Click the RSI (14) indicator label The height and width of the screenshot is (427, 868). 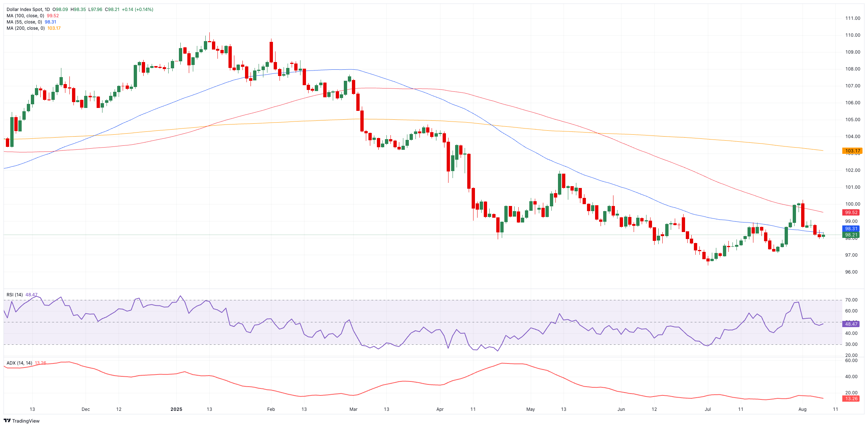[x=15, y=295]
